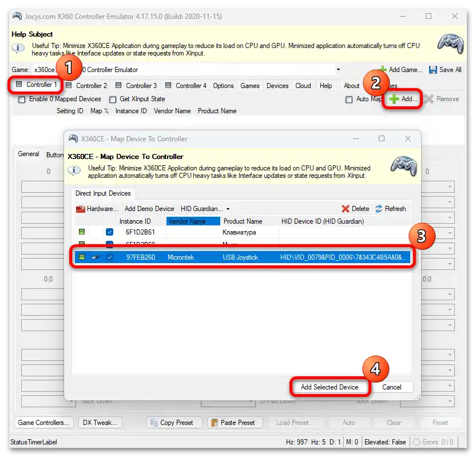
Task: Click Save All floppy icon
Action: click(433, 70)
